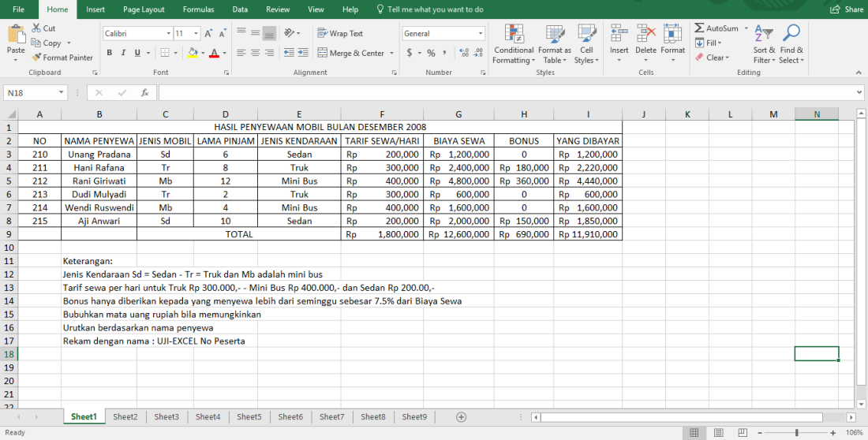Open Format as Table gallery
Screen dimensions: 868x440
tap(555, 44)
